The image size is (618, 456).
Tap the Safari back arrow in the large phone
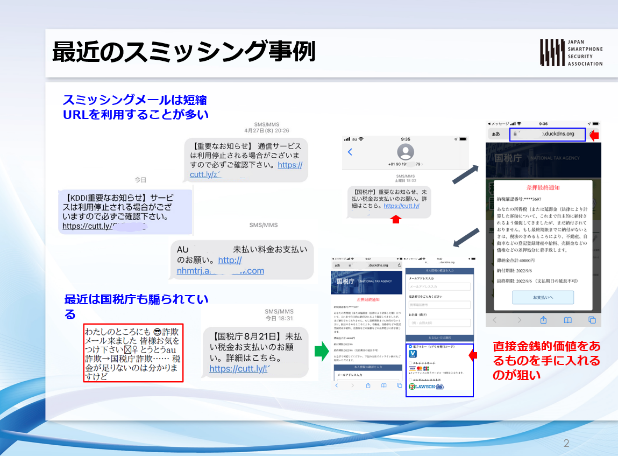click(495, 320)
